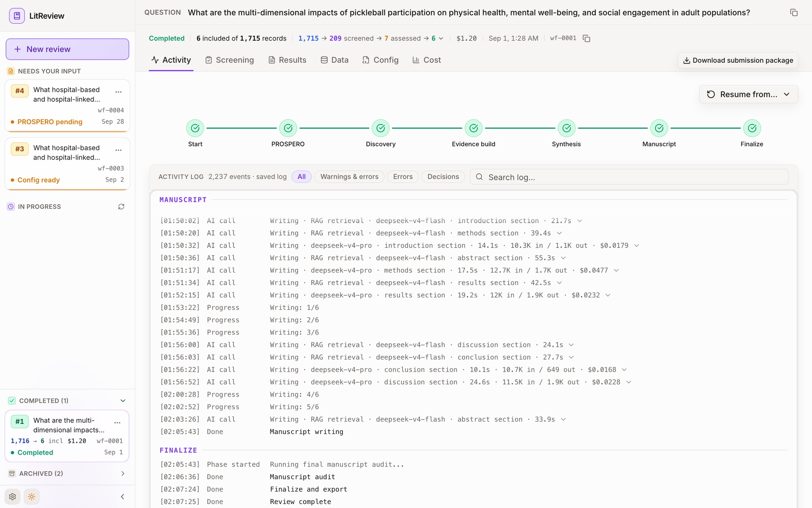This screenshot has width=812, height=508.
Task: Expand the Archived (2) section
Action: 123,473
